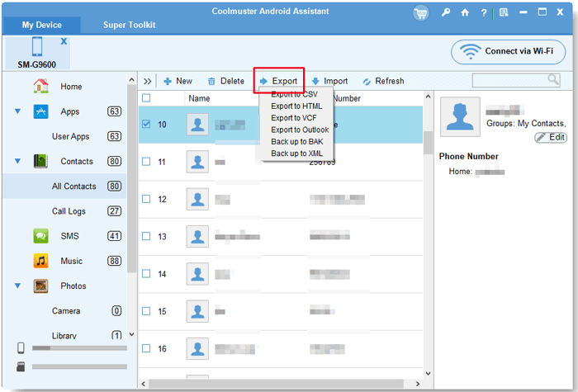Choose Export to VCF
The width and height of the screenshot is (578, 392).
pos(294,118)
